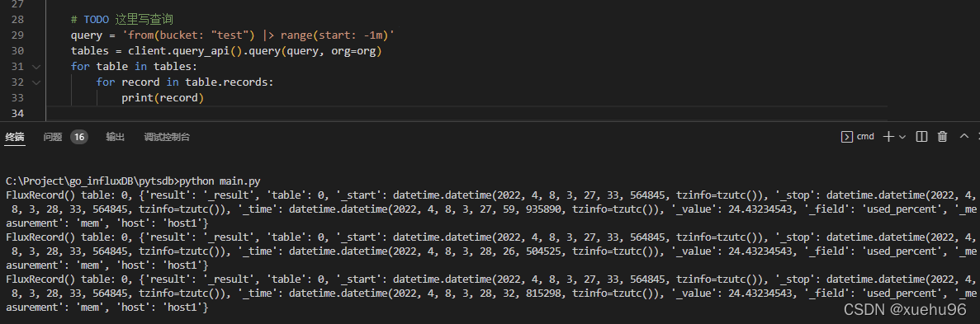Click the new terminal plus icon
The width and height of the screenshot is (980, 324).
(888, 137)
